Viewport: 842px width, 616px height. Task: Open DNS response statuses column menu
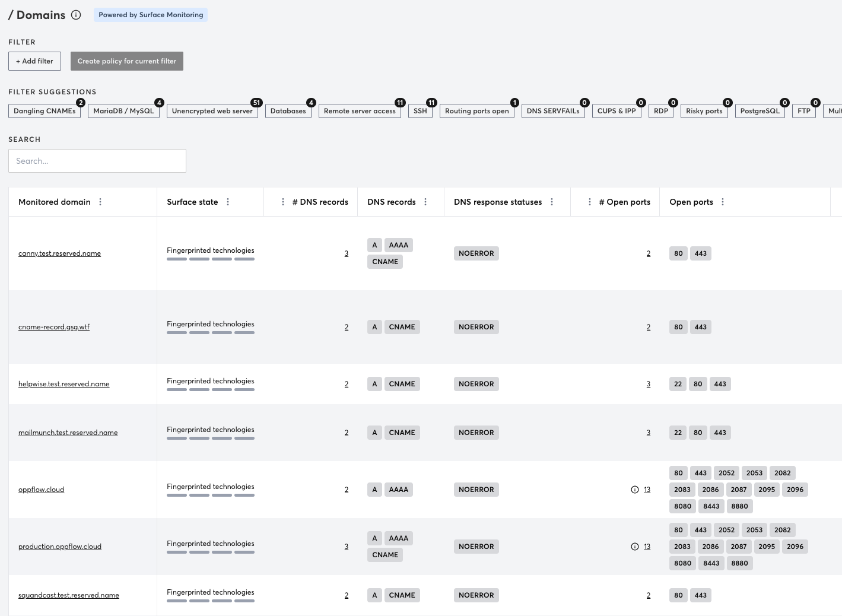[x=552, y=202]
